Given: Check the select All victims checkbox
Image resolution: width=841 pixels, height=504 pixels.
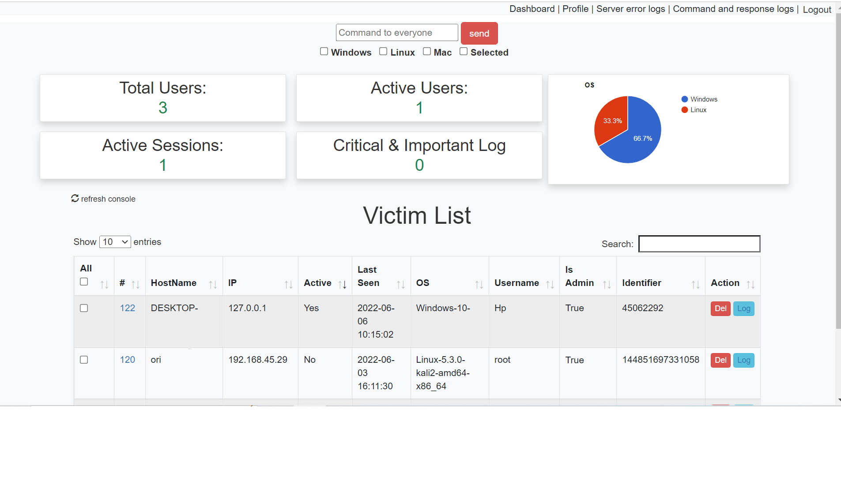Looking at the screenshot, I should [84, 282].
